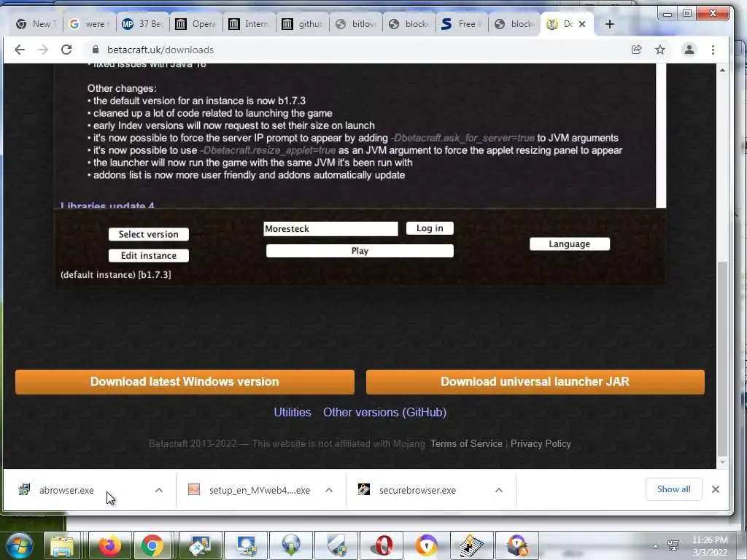The width and height of the screenshot is (747, 560).
Task: Click the Moresteck username field
Action: click(x=330, y=228)
